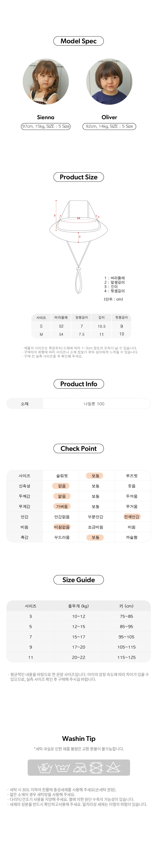
Task: Open Oliver's model photo
Action: (x=109, y=82)
